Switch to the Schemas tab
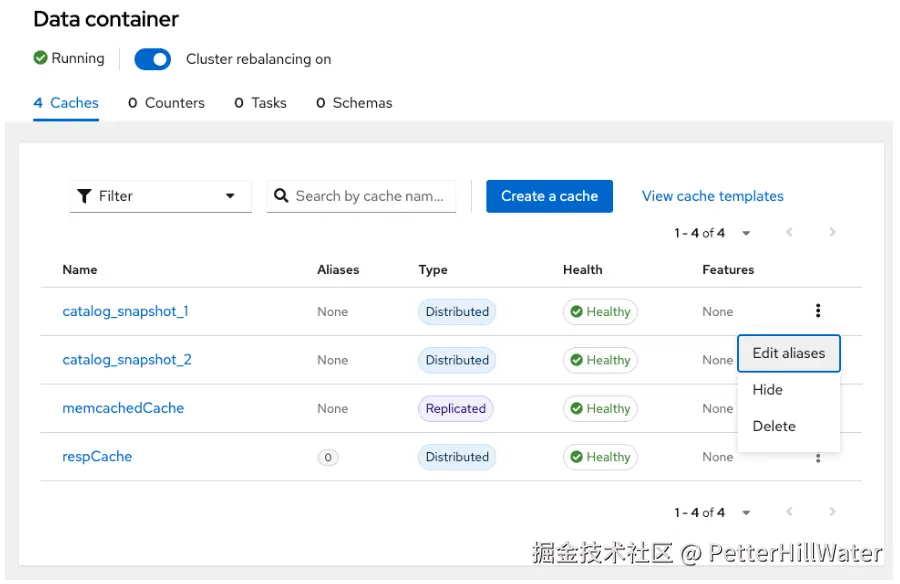900x584 pixels. pos(354,103)
